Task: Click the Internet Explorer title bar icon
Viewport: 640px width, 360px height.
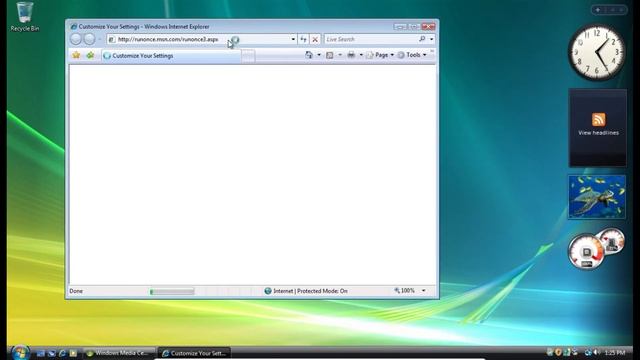Action: pyautogui.click(x=73, y=27)
